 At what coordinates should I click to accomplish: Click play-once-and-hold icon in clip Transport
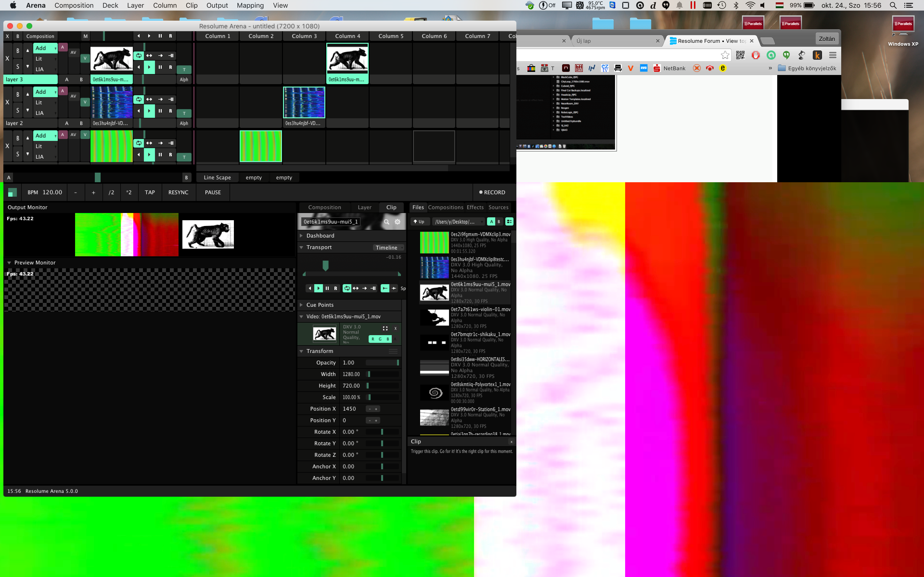point(373,288)
